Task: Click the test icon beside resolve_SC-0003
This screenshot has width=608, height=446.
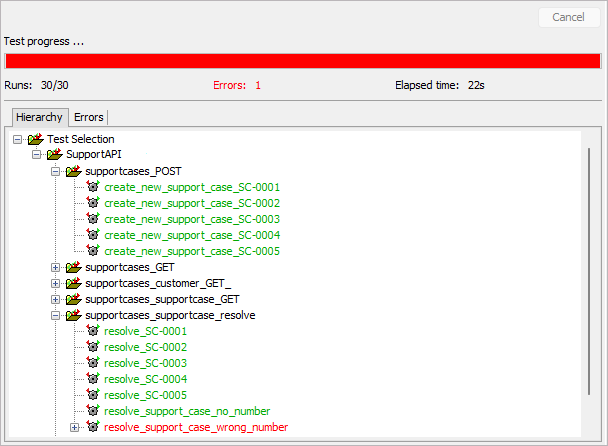Action: (93, 363)
